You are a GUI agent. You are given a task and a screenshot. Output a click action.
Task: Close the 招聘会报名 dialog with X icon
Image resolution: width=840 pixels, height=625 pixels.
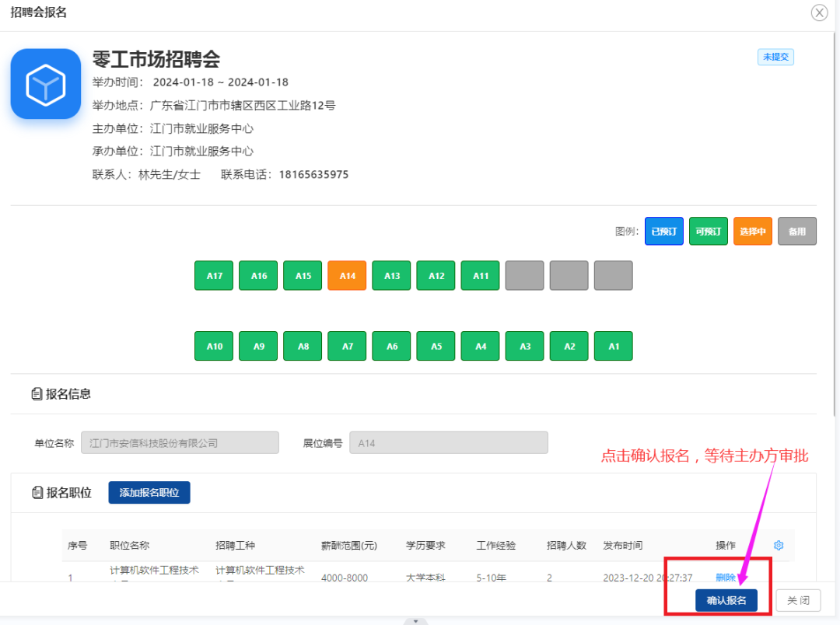point(819,12)
